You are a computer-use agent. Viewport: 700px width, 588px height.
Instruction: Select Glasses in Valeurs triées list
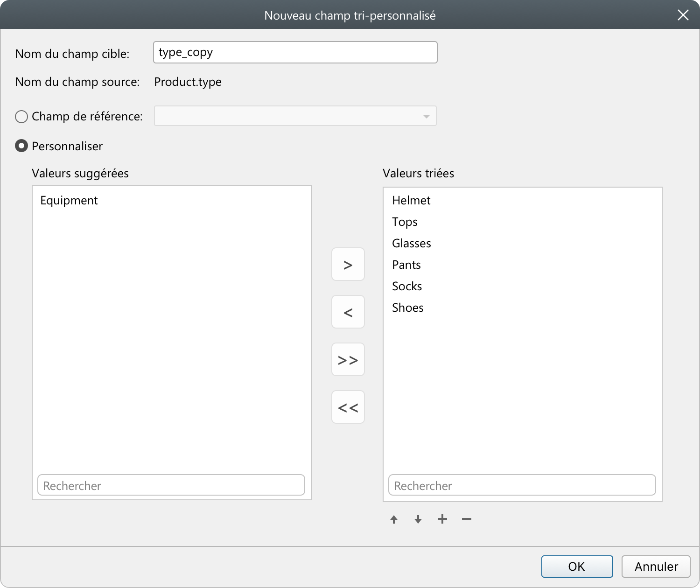point(411,244)
